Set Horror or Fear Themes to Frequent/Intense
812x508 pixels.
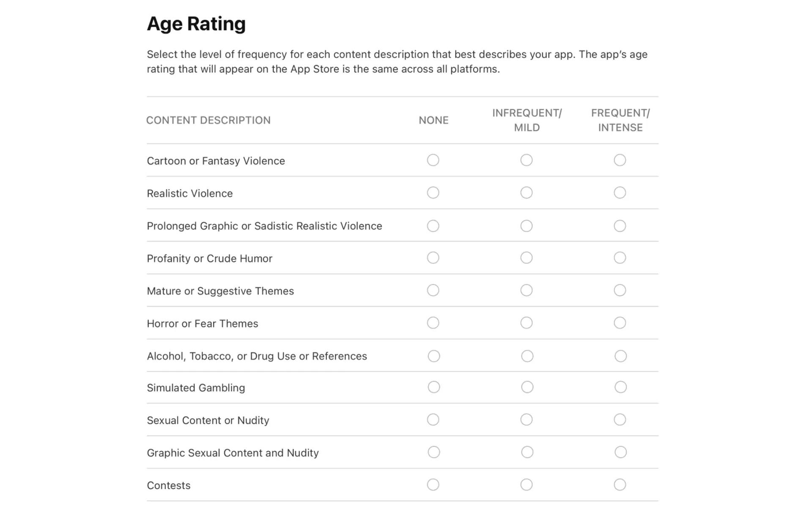click(x=620, y=323)
